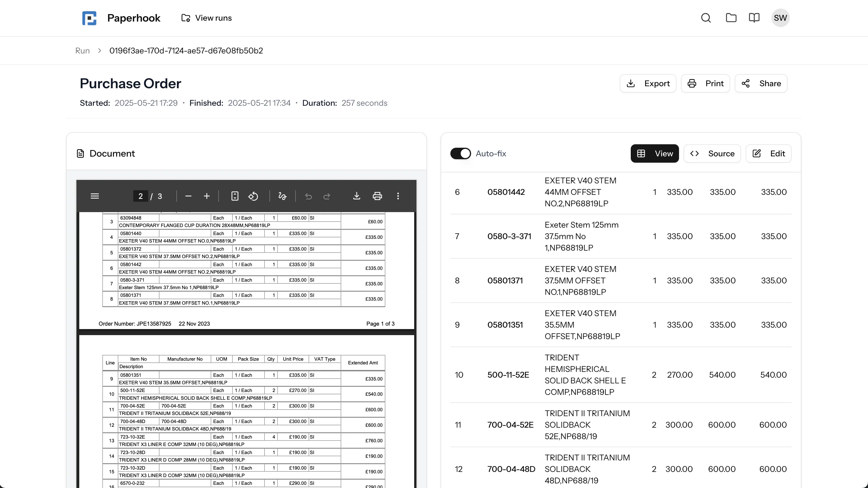The width and height of the screenshot is (868, 488).
Task: Share the Purchase Order
Action: [761, 83]
